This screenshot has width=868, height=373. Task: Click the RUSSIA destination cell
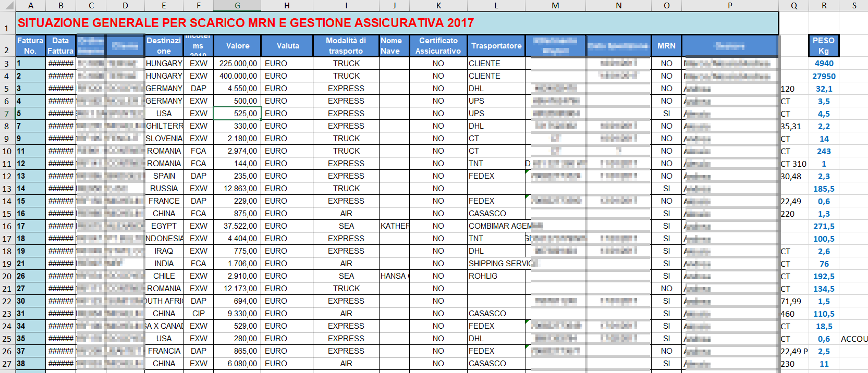tap(164, 189)
